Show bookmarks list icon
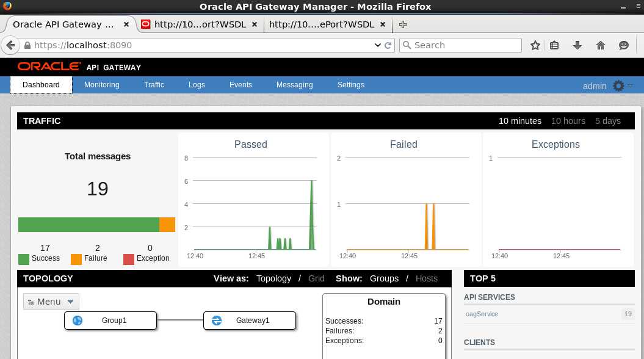Image resolution: width=644 pixels, height=359 pixels. 554,45
